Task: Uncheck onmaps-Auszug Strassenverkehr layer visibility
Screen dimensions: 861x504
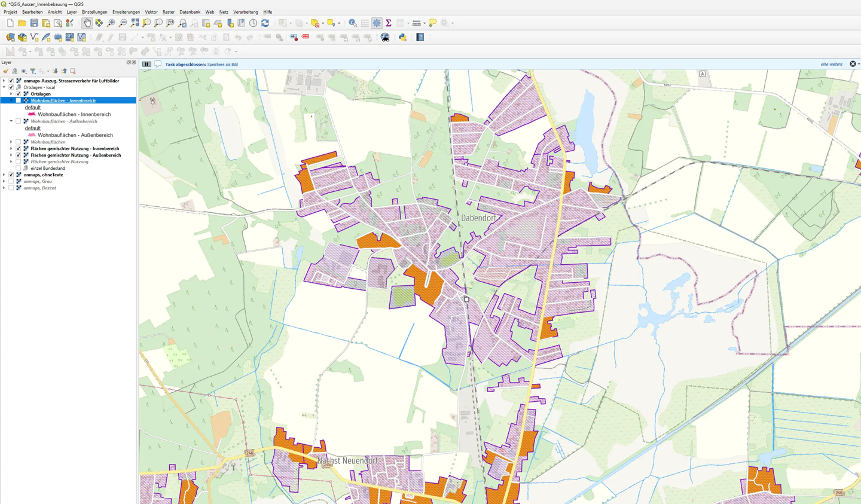Action: tap(11, 81)
